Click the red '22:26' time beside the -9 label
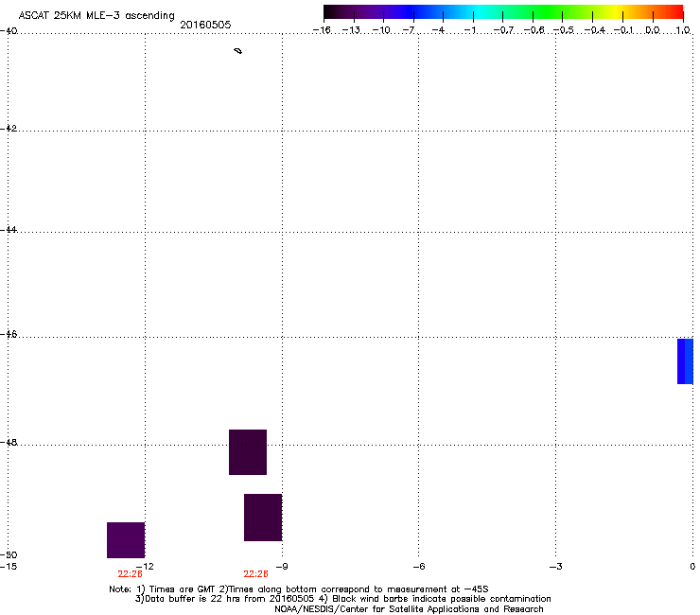Image resolution: width=700 pixels, height=615 pixels. [x=255, y=574]
